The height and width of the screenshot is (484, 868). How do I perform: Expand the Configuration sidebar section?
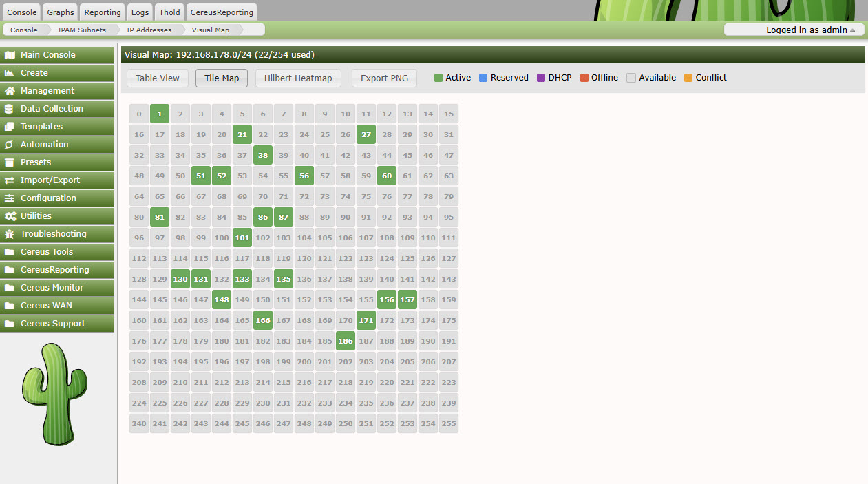click(x=48, y=198)
